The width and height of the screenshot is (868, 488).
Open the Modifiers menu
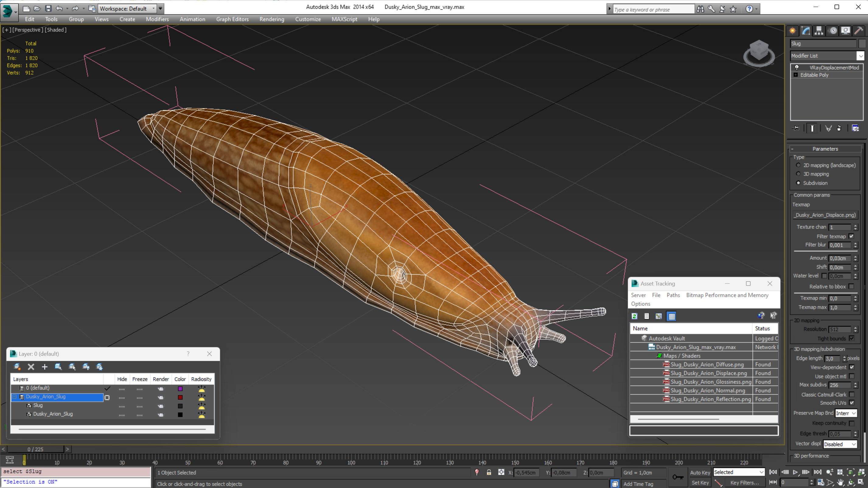point(157,19)
